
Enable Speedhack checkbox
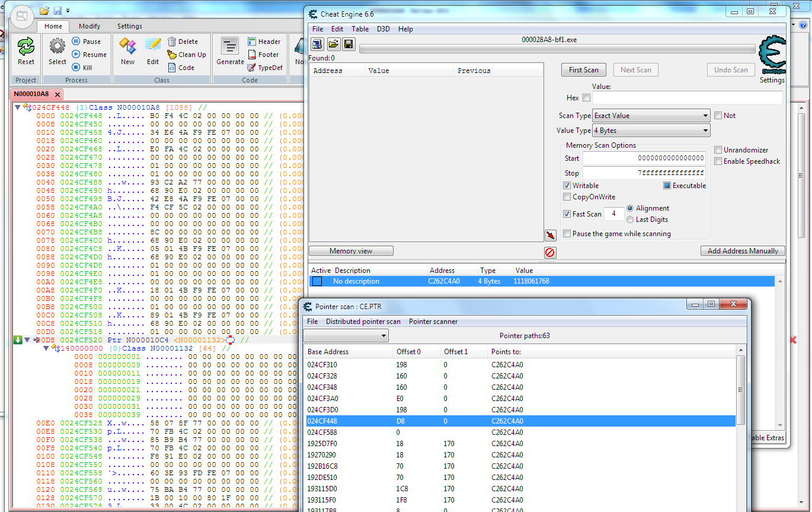tap(718, 161)
